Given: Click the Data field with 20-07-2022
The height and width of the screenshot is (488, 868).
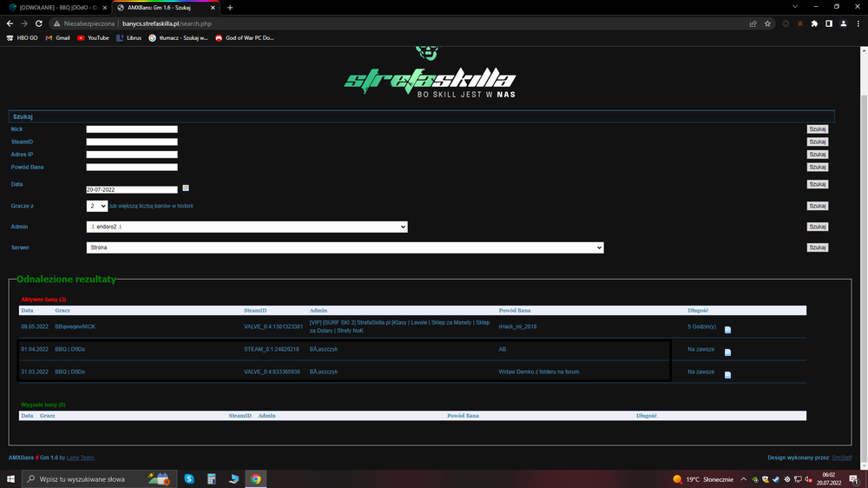Looking at the screenshot, I should [x=132, y=189].
